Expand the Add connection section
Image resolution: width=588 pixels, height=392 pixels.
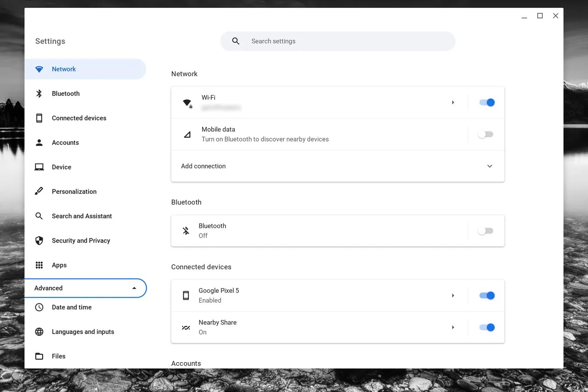click(x=489, y=166)
